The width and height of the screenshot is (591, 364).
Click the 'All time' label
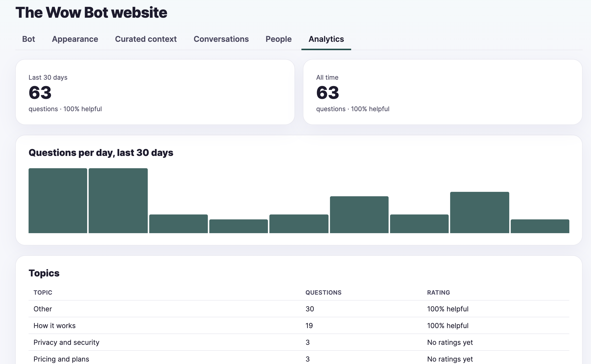tap(327, 77)
